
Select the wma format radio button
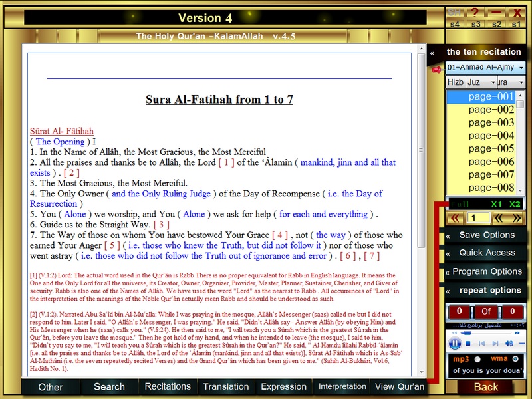[515, 359]
